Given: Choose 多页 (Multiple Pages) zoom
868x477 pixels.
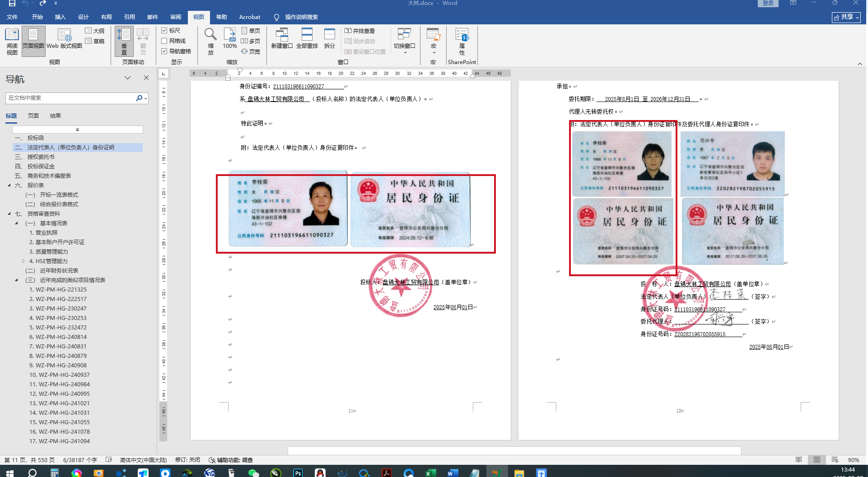Looking at the screenshot, I should pyautogui.click(x=251, y=41).
